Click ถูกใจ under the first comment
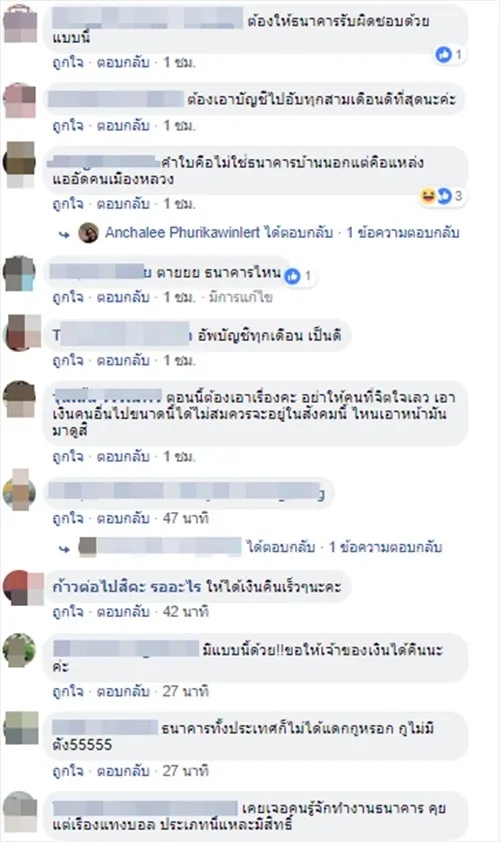The image size is (500, 842). coord(68,62)
